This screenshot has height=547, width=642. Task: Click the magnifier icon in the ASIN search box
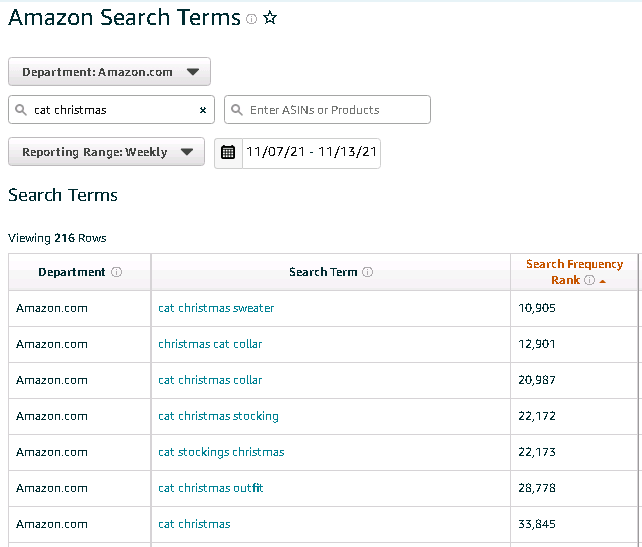237,110
